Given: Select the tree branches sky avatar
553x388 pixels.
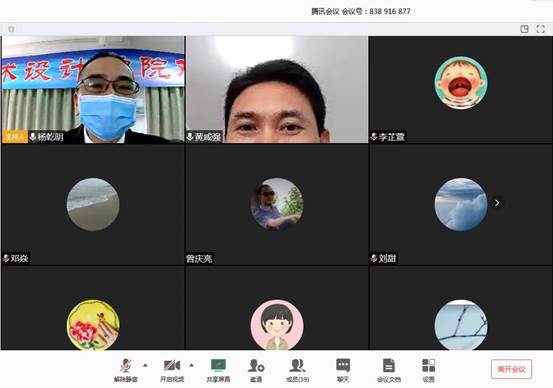Looking at the screenshot, I should pos(461,325).
